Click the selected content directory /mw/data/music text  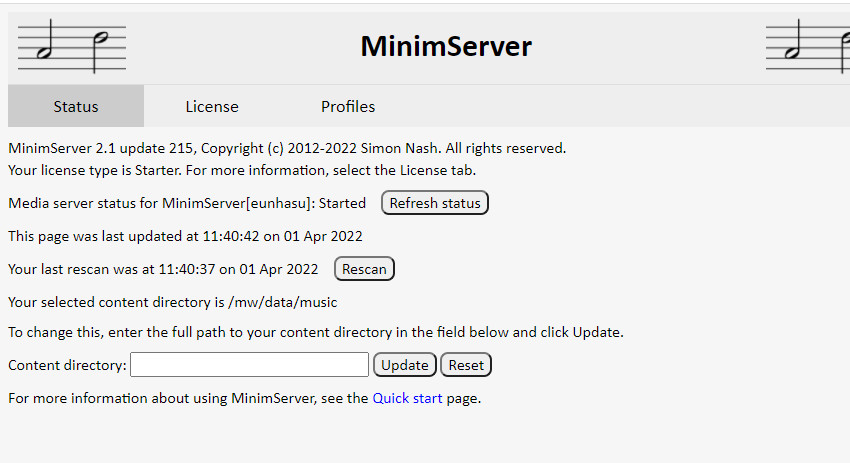(172, 302)
